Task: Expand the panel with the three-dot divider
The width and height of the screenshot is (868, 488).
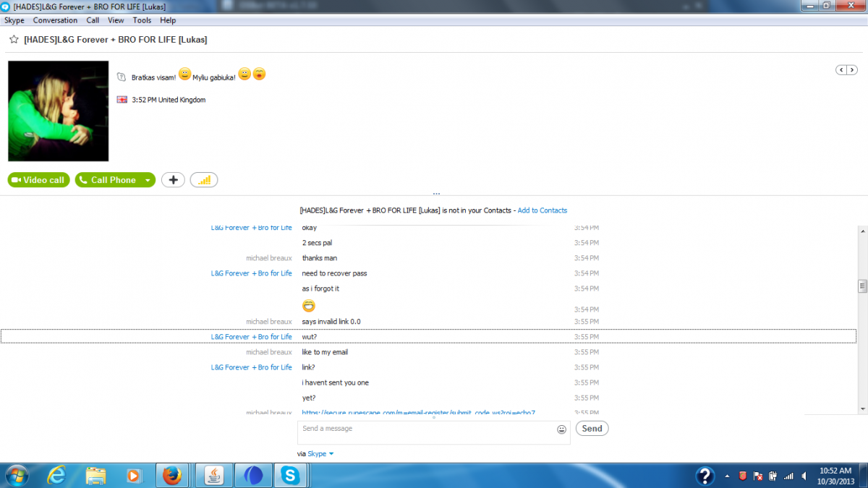Action: point(436,194)
